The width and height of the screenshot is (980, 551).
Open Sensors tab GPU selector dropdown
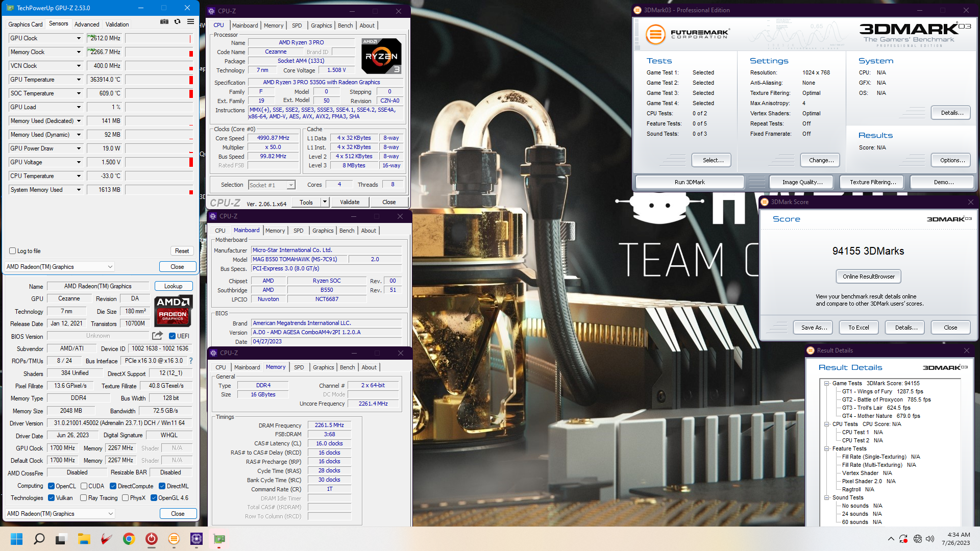click(59, 267)
